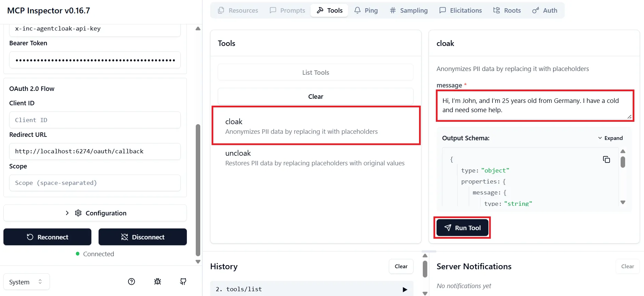Screen dimensions: 644x296
Task: Click the sidebar vertical scrollbar
Action: click(198, 190)
